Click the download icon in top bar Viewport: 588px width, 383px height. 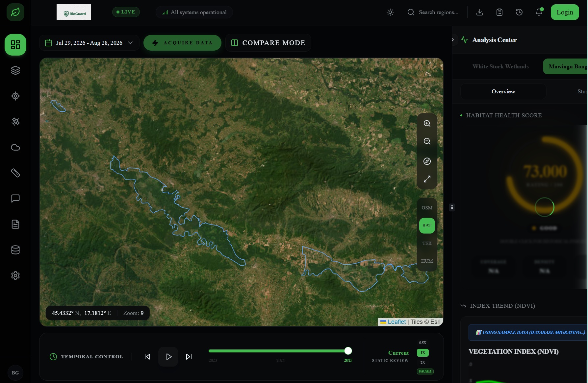480,12
